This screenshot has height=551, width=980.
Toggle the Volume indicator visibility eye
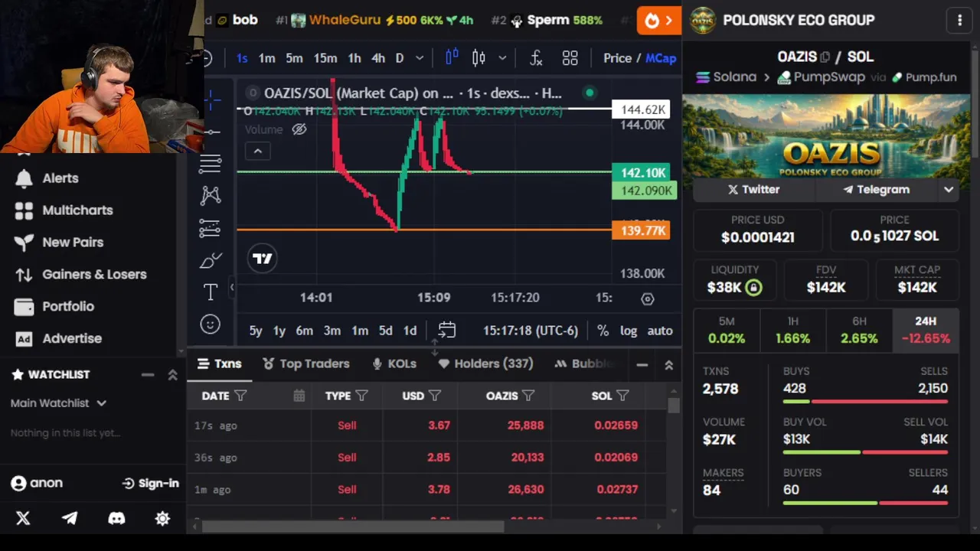299,129
